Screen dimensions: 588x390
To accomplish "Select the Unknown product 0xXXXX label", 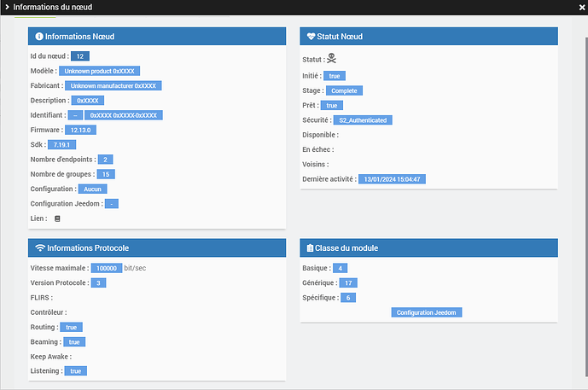I will [x=99, y=71].
